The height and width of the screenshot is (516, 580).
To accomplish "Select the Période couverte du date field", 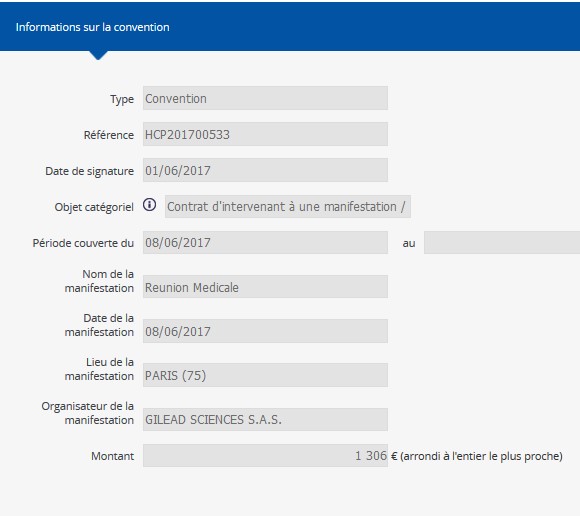I will [265, 242].
